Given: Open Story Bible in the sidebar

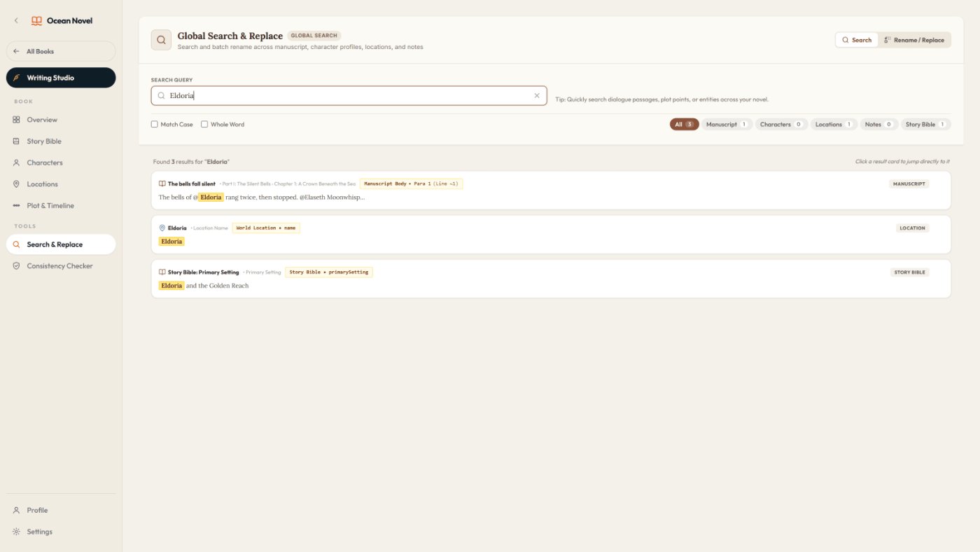Looking at the screenshot, I should pyautogui.click(x=61, y=142).
